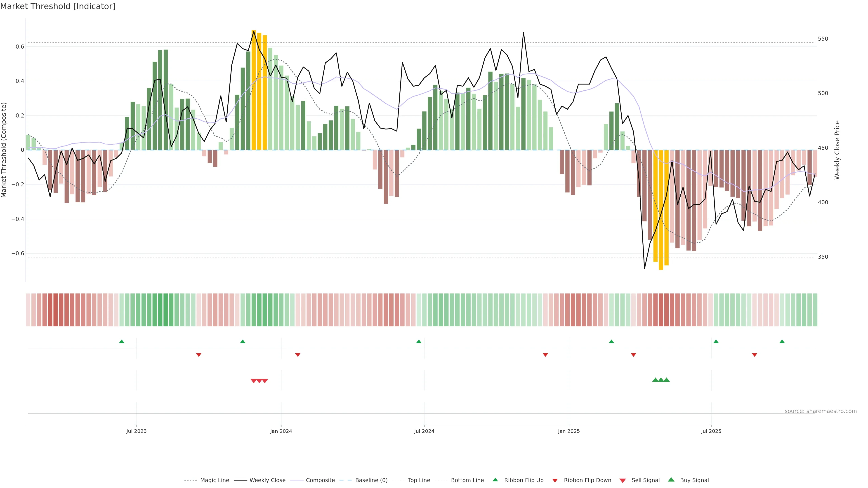The image size is (868, 488).
Task: Click the Market Threshold [Indicator] title
Action: (58, 6)
